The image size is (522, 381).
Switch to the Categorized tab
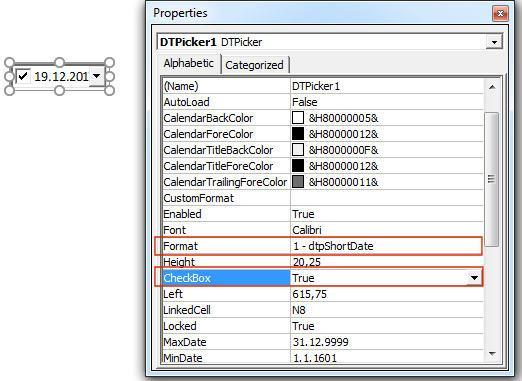pyautogui.click(x=254, y=65)
